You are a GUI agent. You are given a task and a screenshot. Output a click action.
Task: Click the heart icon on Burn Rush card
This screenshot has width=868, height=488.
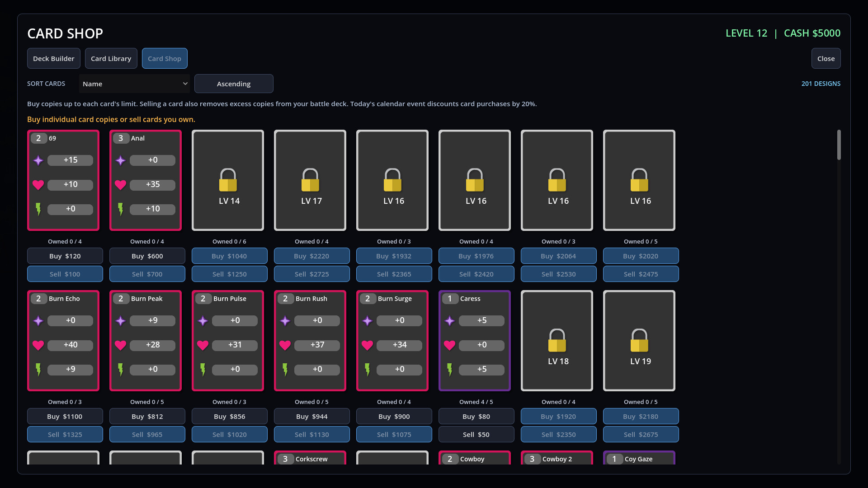click(285, 345)
